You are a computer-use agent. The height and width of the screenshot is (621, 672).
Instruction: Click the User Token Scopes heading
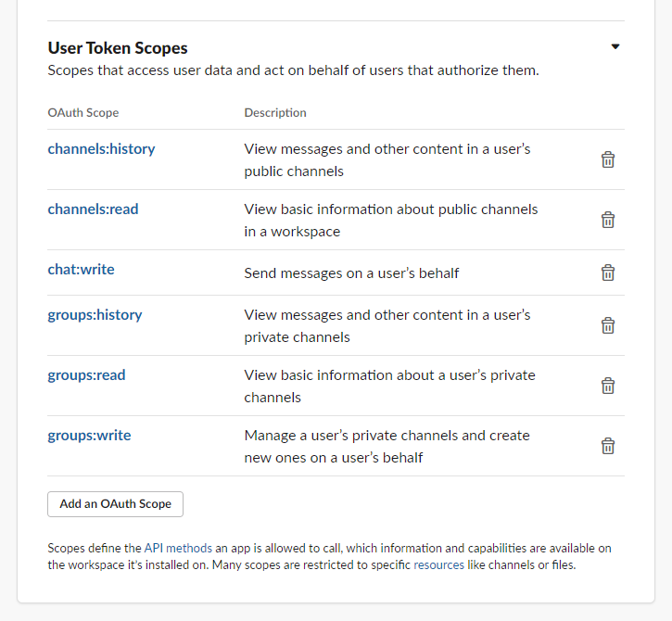tap(117, 48)
